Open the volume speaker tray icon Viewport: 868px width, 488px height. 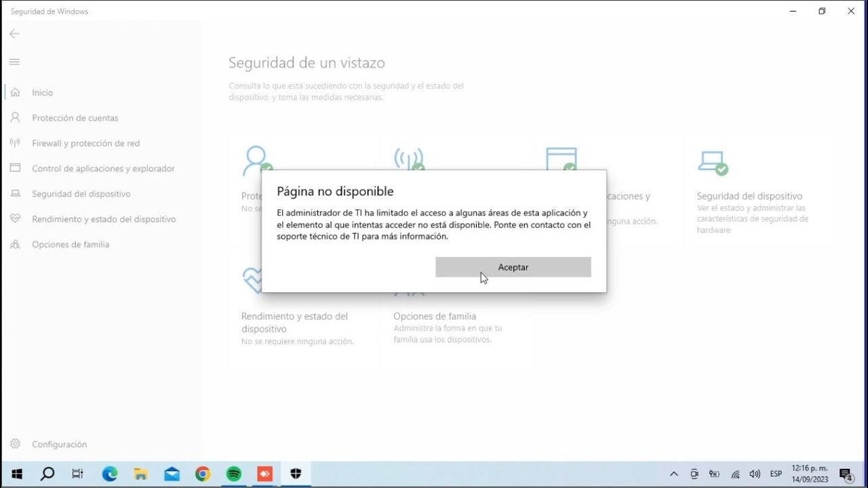[755, 474]
